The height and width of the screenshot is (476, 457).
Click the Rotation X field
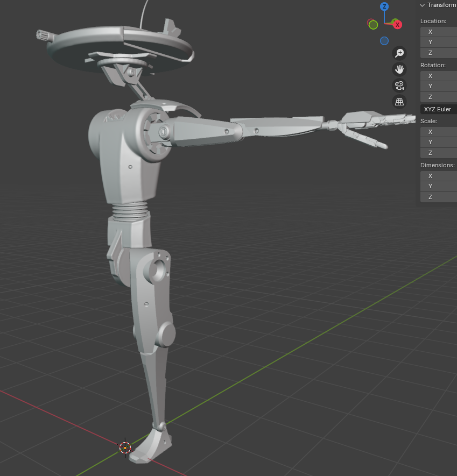click(438, 76)
